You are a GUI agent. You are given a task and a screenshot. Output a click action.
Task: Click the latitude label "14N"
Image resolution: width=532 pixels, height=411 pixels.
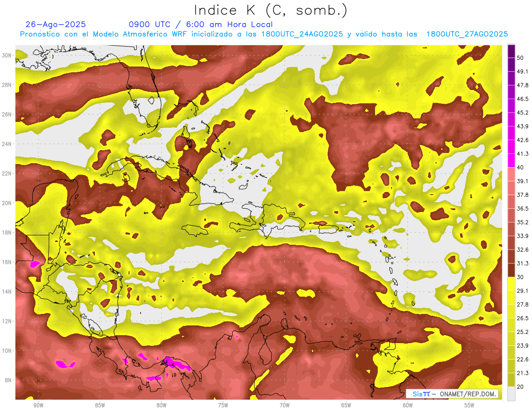pyautogui.click(x=7, y=292)
